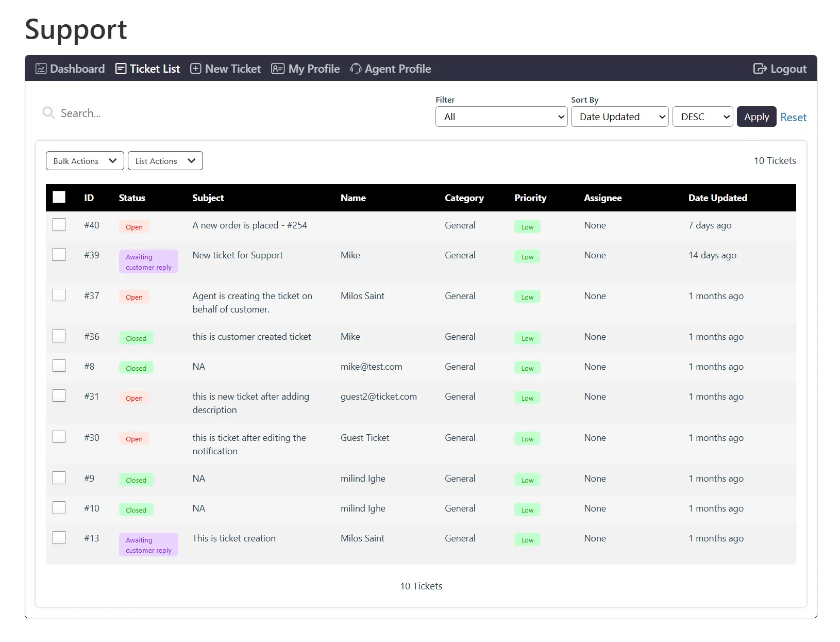Go to the Agent Profile menu item
Viewport: 840px width, 642px height.
(397, 69)
